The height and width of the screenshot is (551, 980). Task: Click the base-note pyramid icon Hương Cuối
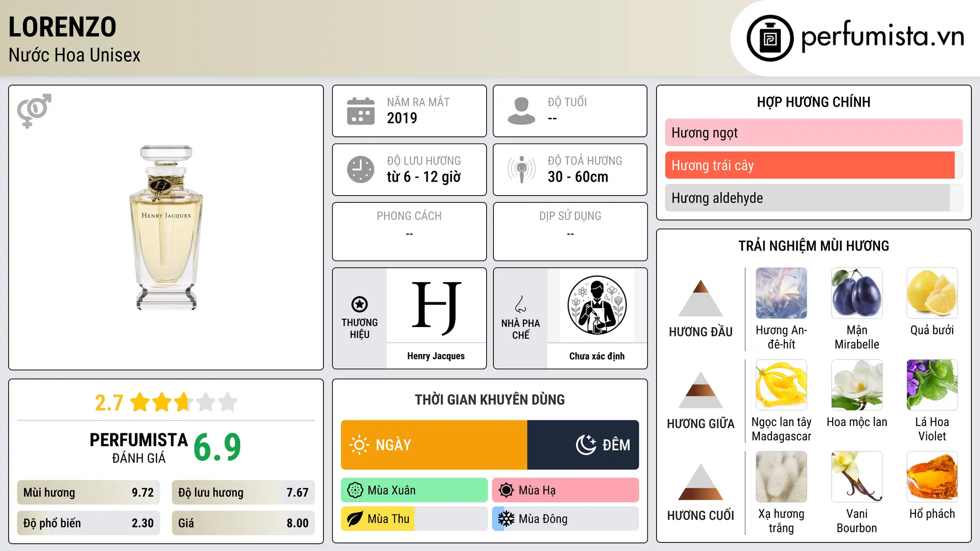[701, 482]
